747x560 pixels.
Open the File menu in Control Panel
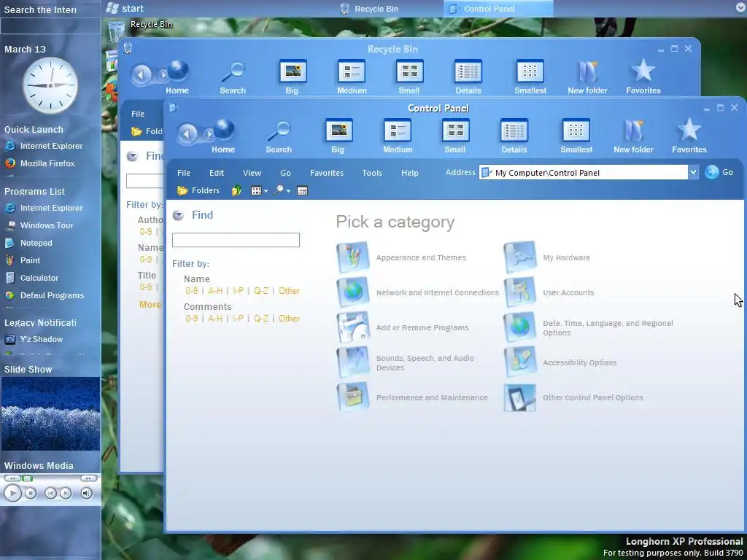coord(184,173)
